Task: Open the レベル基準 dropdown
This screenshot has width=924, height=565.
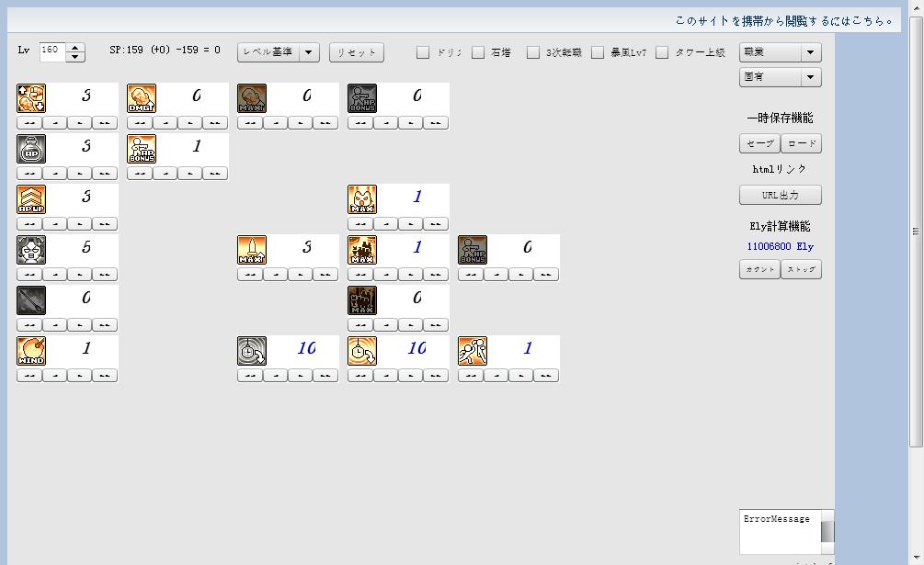Action: pyautogui.click(x=278, y=52)
